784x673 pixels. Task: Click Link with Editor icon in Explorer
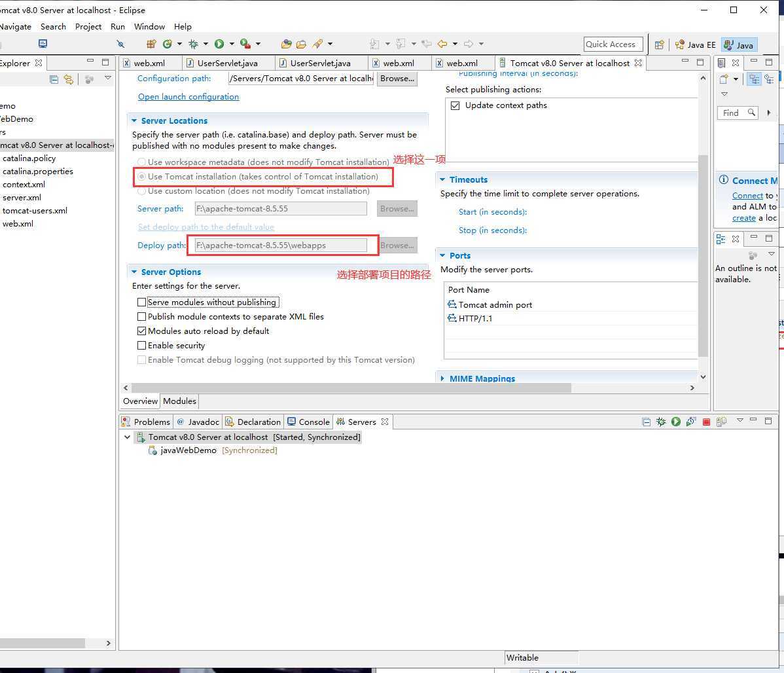coord(69,79)
